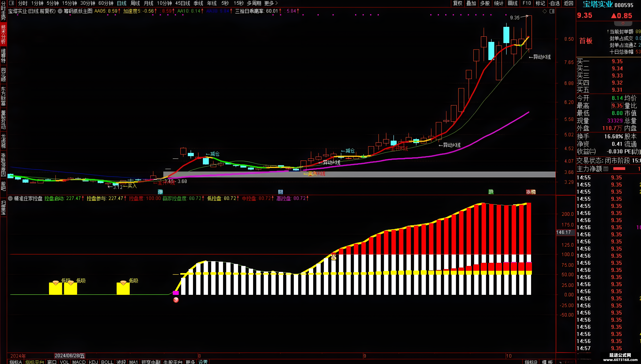641x364 pixels.
Task: Click the money bag icon on control line
Action: [333, 257]
